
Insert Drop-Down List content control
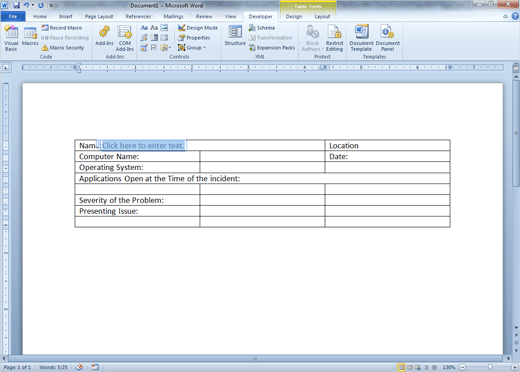pos(164,38)
